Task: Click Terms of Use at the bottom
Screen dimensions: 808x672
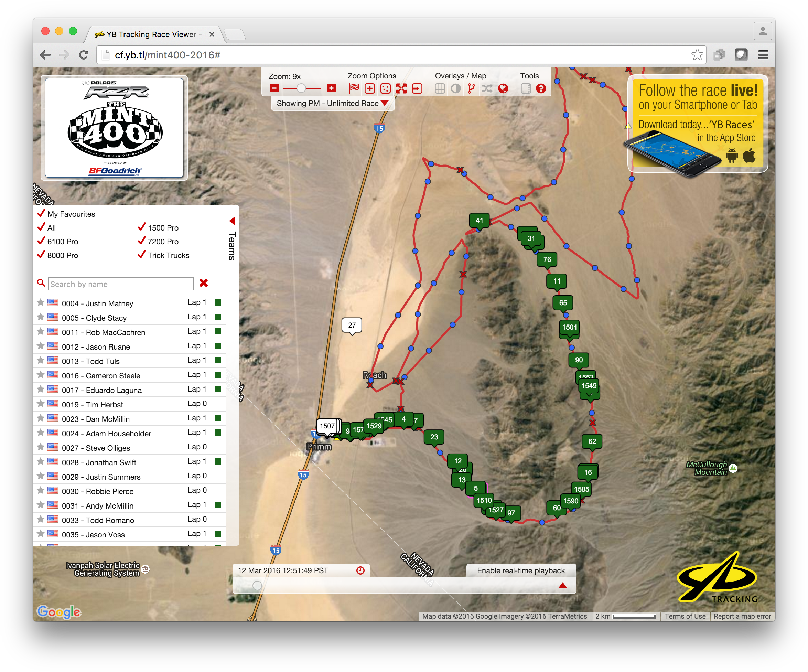Action: tap(685, 616)
